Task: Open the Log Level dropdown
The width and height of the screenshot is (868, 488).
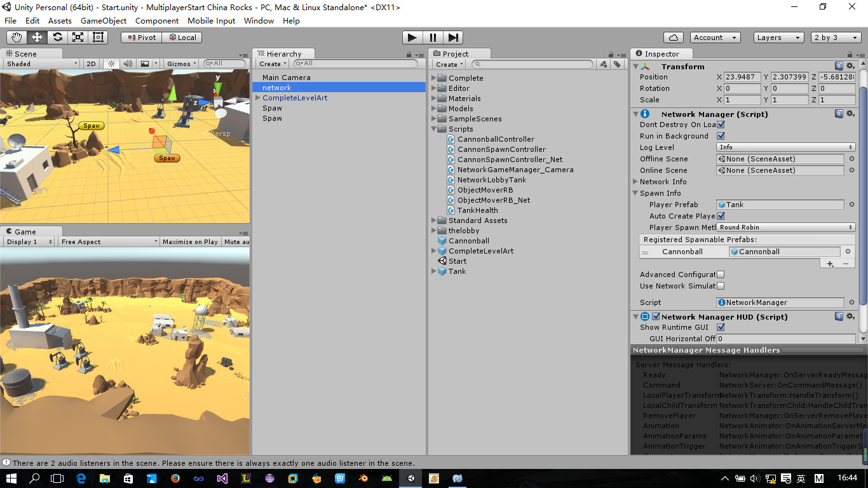Action: point(785,147)
